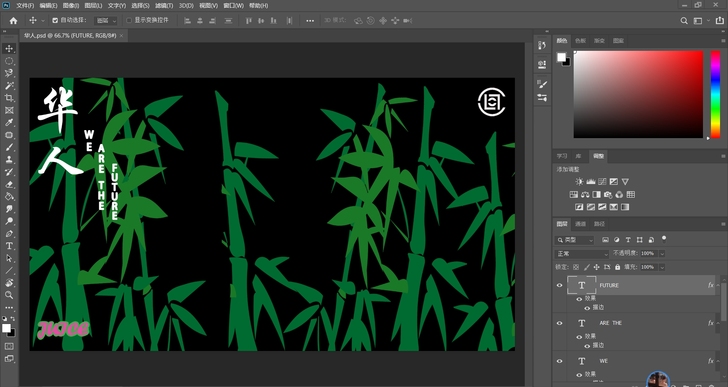Image resolution: width=728 pixels, height=387 pixels.
Task: Select the Path Selection tool
Action: click(9, 258)
